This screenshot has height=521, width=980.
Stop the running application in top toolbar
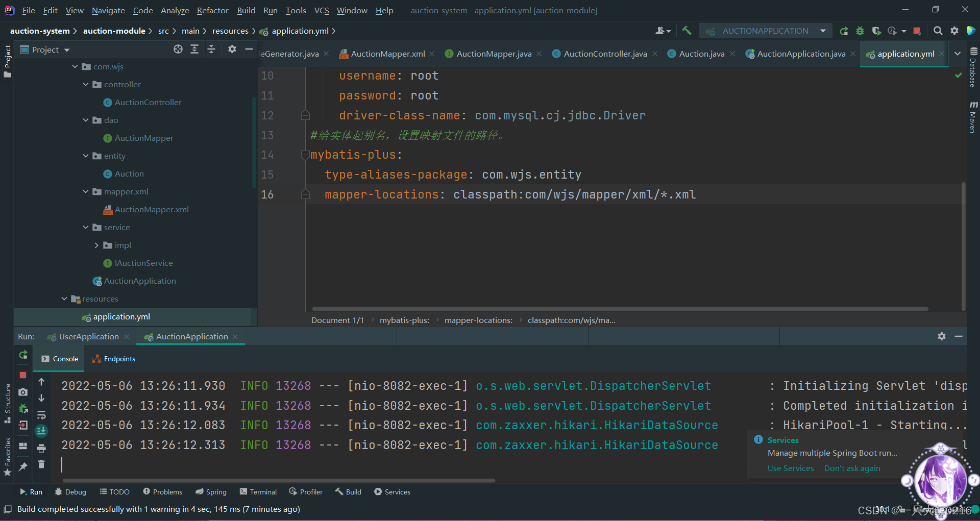pyautogui.click(x=917, y=31)
